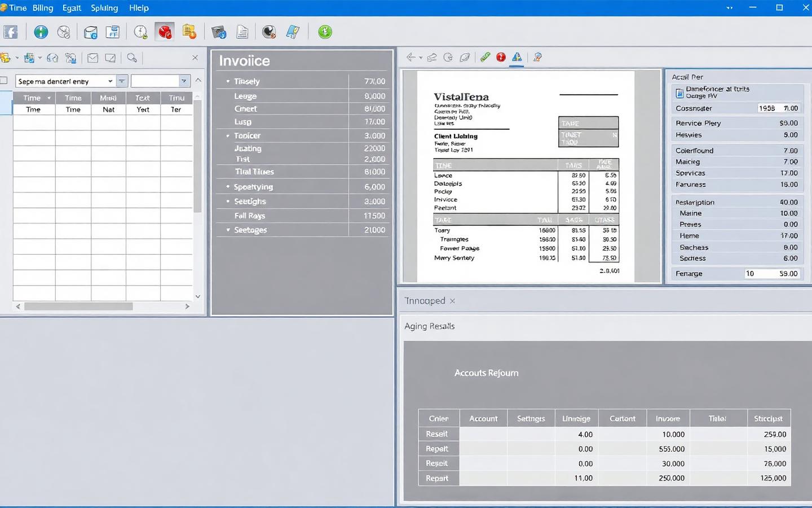Click scroll-down arrow of left panel vertical scrollbar
Image resolution: width=812 pixels, height=508 pixels.
pyautogui.click(x=197, y=296)
